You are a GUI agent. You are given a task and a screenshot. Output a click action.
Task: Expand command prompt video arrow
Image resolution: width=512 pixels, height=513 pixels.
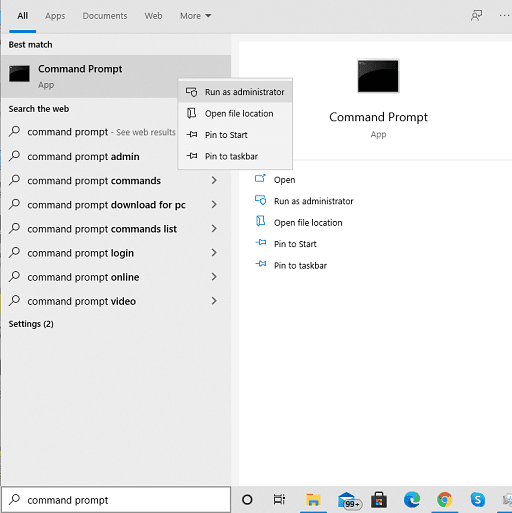pyautogui.click(x=214, y=301)
